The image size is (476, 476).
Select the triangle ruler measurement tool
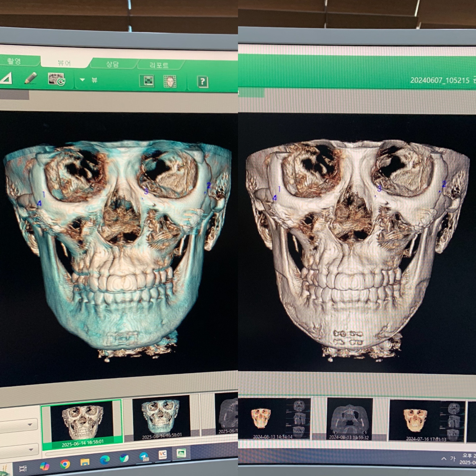pyautogui.click(x=7, y=79)
